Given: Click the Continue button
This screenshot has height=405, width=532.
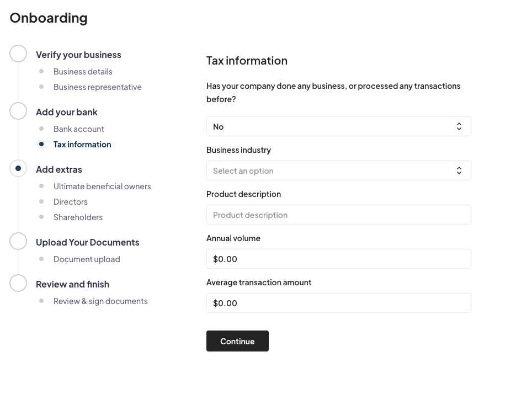Looking at the screenshot, I should [x=237, y=341].
